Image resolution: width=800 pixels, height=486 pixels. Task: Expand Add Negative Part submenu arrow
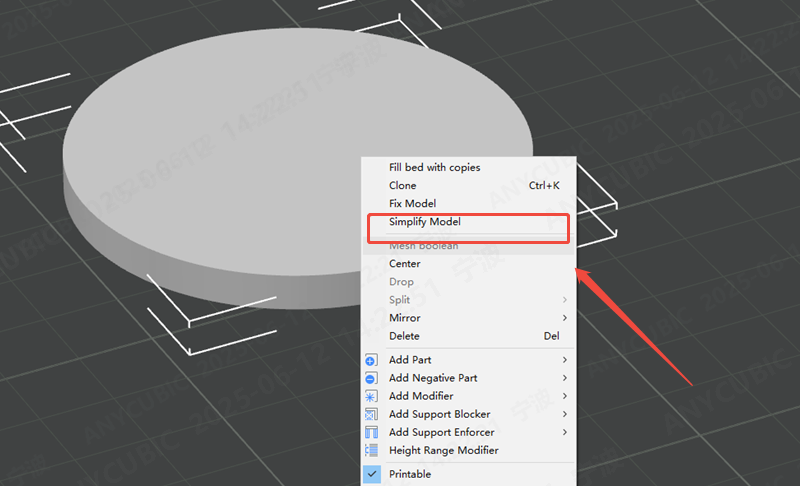[565, 378]
